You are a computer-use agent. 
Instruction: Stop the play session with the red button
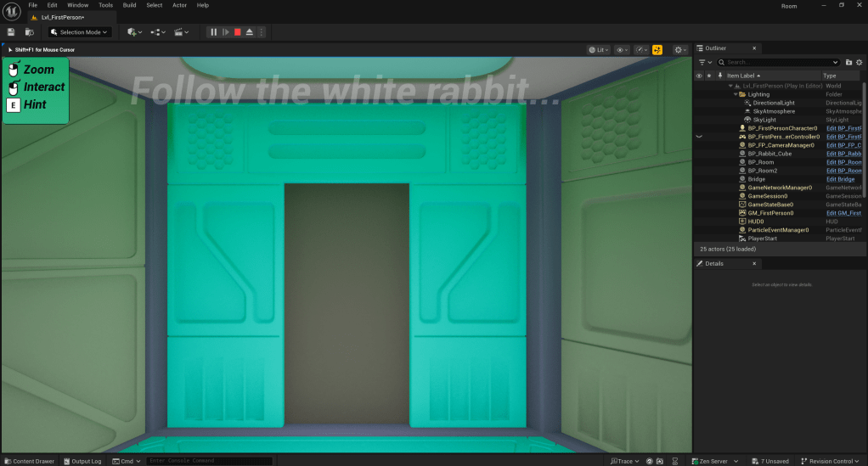tap(238, 32)
